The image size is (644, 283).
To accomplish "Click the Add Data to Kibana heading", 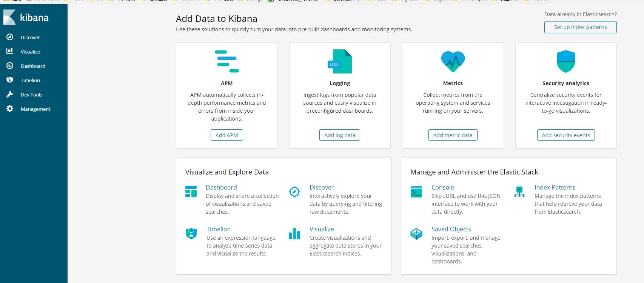I will [x=216, y=18].
